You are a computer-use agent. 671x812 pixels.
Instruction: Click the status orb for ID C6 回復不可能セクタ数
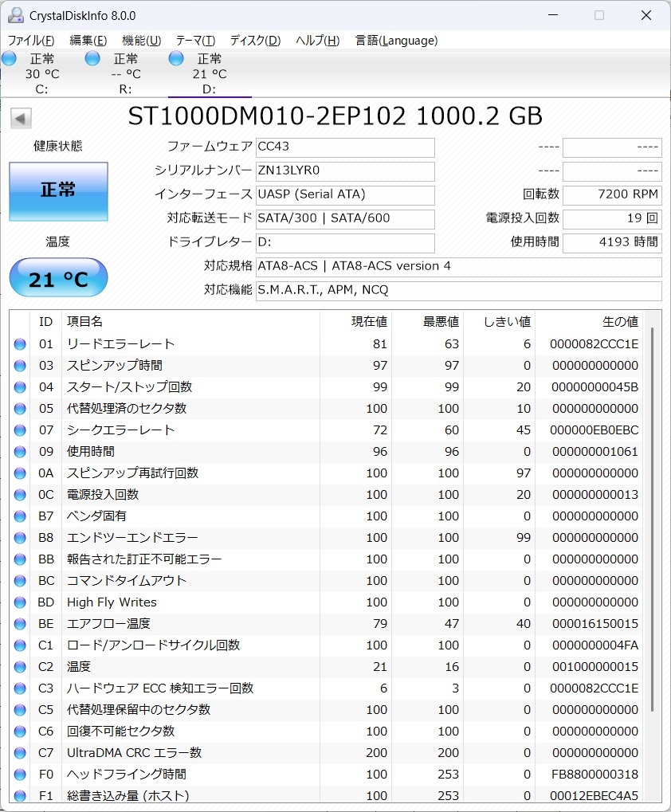pyautogui.click(x=20, y=732)
